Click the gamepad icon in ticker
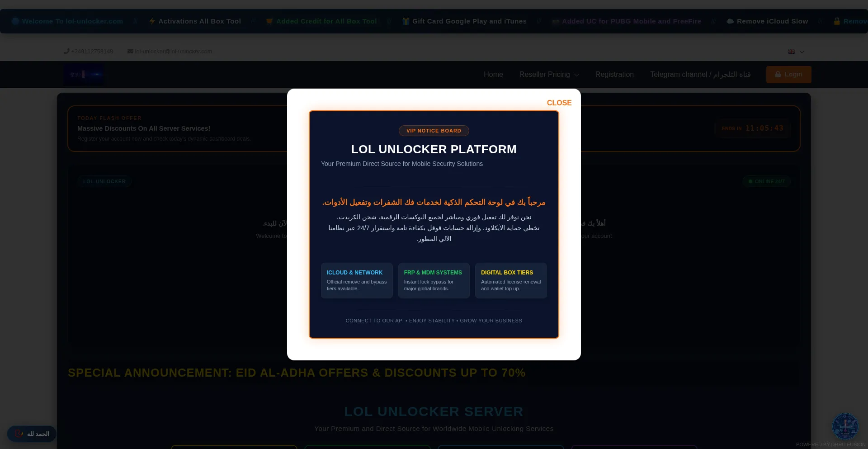 point(556,21)
